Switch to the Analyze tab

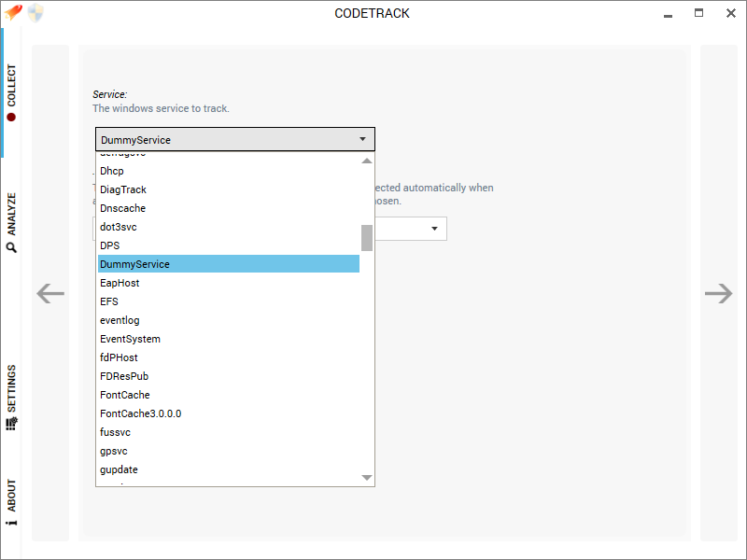coord(11,222)
